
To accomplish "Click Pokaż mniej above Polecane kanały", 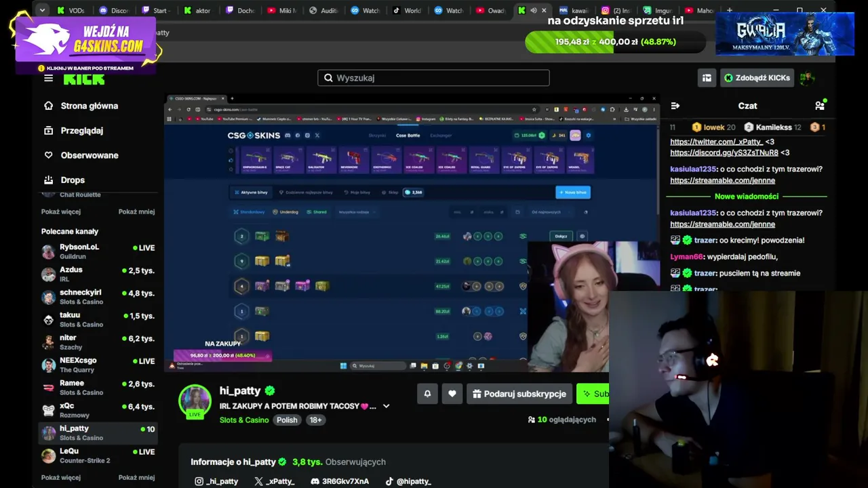I will click(x=137, y=211).
